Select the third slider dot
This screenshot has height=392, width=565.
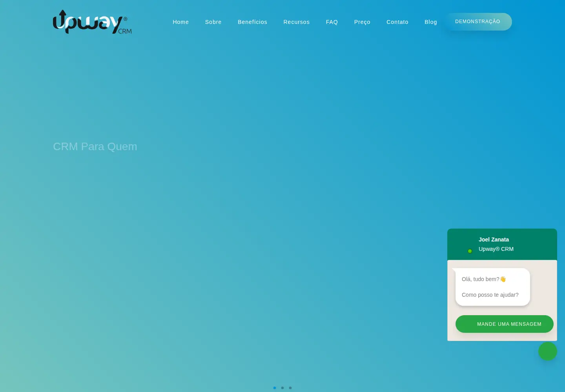click(x=290, y=388)
